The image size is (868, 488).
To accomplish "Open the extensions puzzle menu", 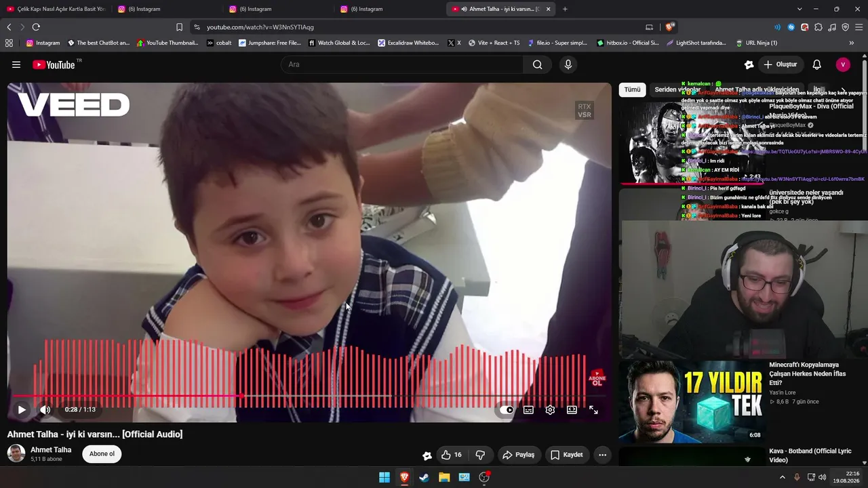I will pos(818,27).
